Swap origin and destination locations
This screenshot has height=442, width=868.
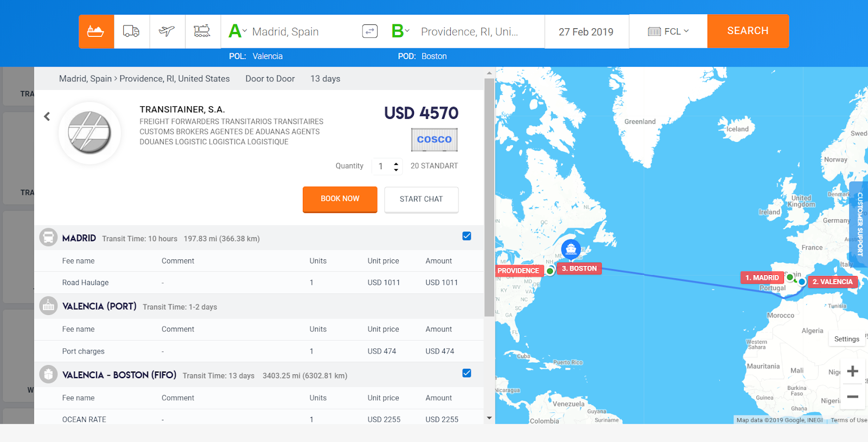tap(369, 31)
